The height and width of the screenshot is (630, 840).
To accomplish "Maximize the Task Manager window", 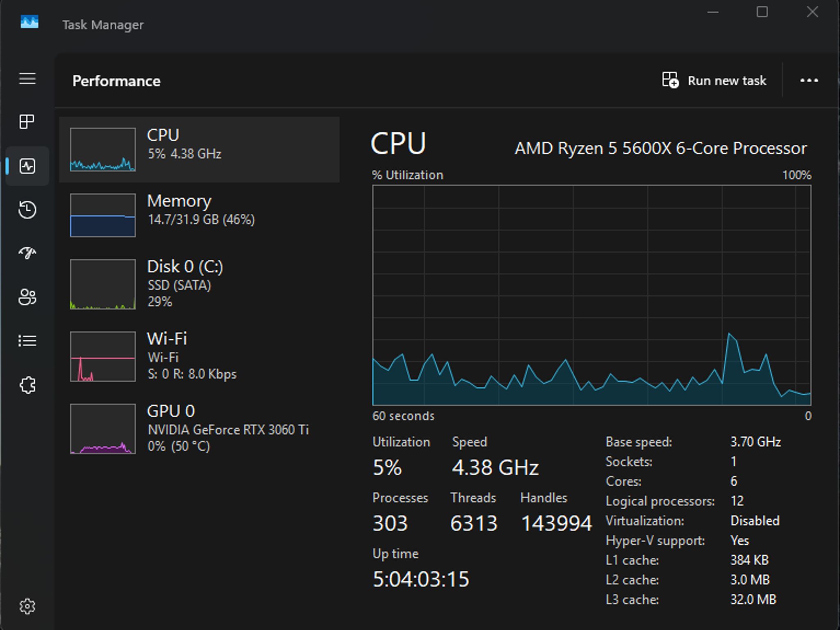I will 762,12.
